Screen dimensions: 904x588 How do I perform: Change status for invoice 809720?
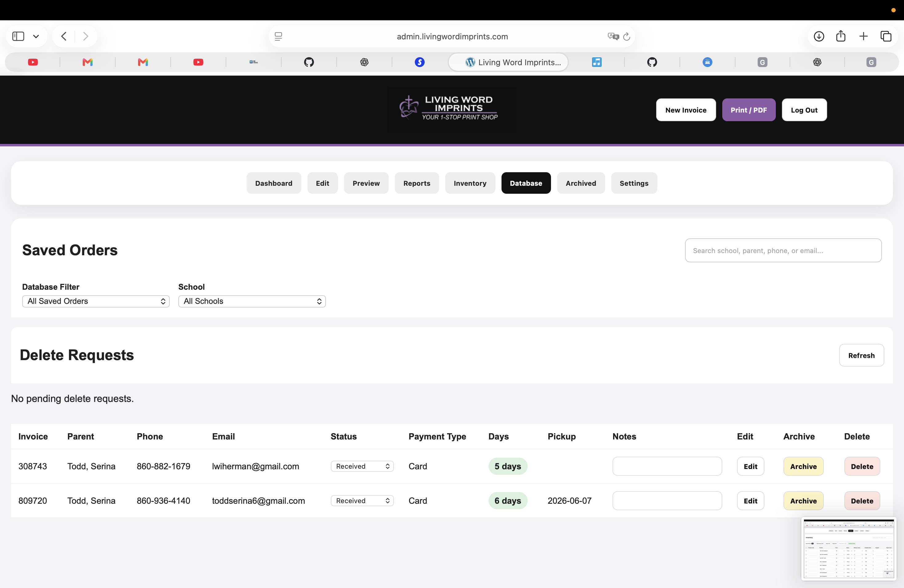(x=362, y=501)
